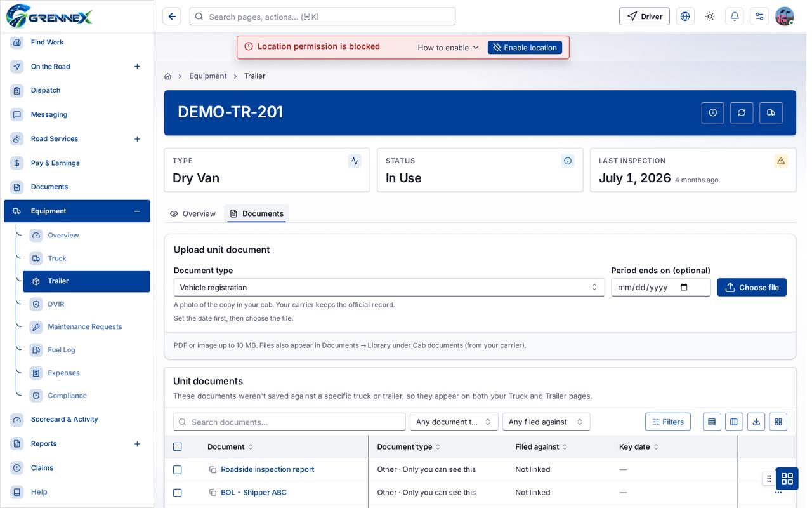The height and width of the screenshot is (508, 812).
Task: Select the Documents tab
Action: pyautogui.click(x=257, y=214)
